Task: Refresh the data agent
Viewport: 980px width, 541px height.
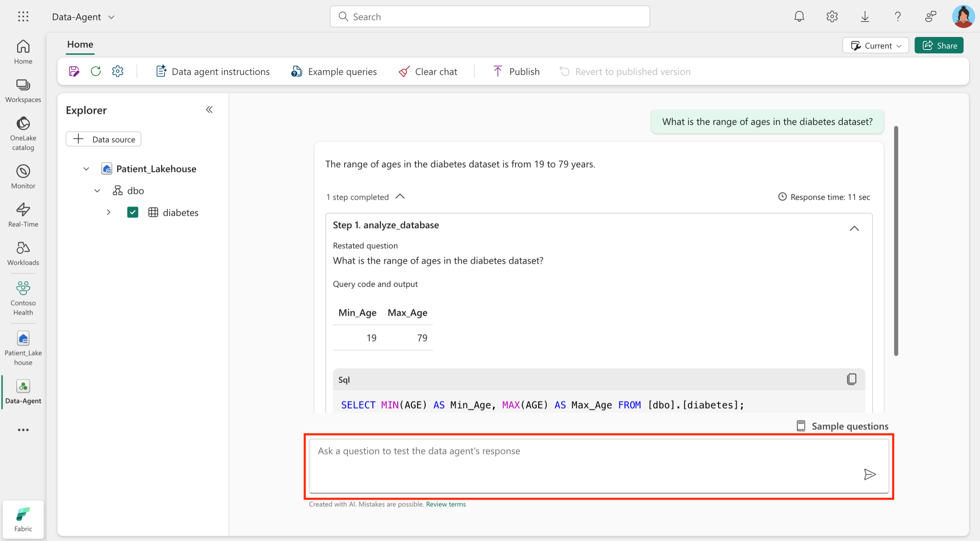Action: pos(96,71)
